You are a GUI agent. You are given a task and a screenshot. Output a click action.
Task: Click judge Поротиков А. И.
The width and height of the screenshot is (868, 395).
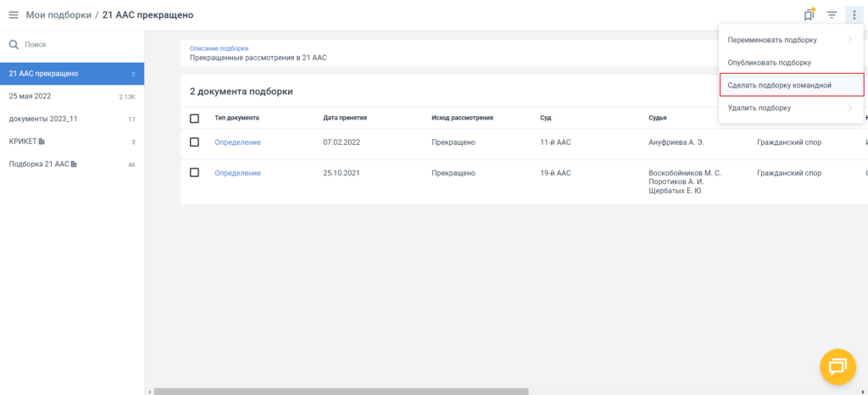coord(676,182)
